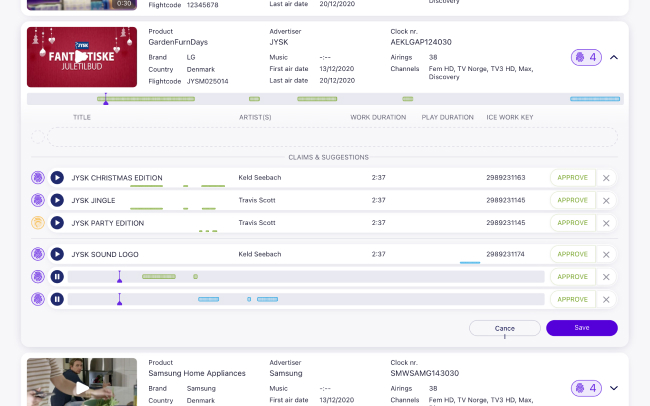Approve JYSK PARTY EDITION
The image size is (650, 406).
(x=572, y=223)
